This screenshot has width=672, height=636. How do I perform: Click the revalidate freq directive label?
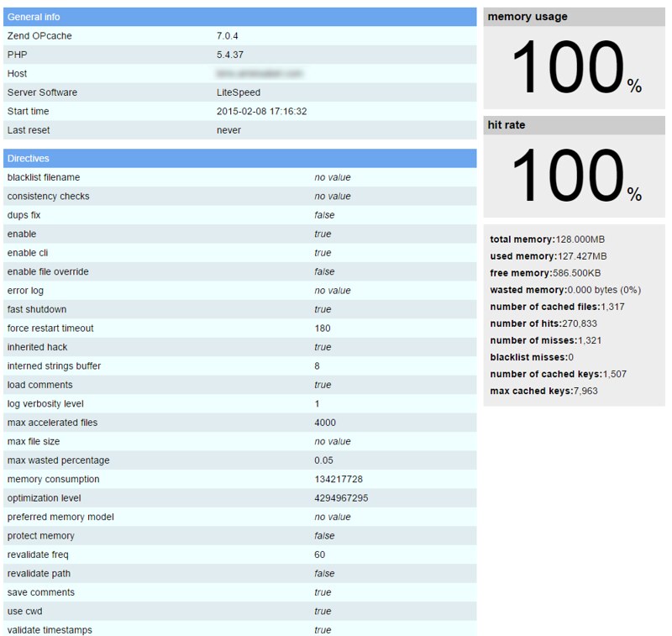click(38, 555)
